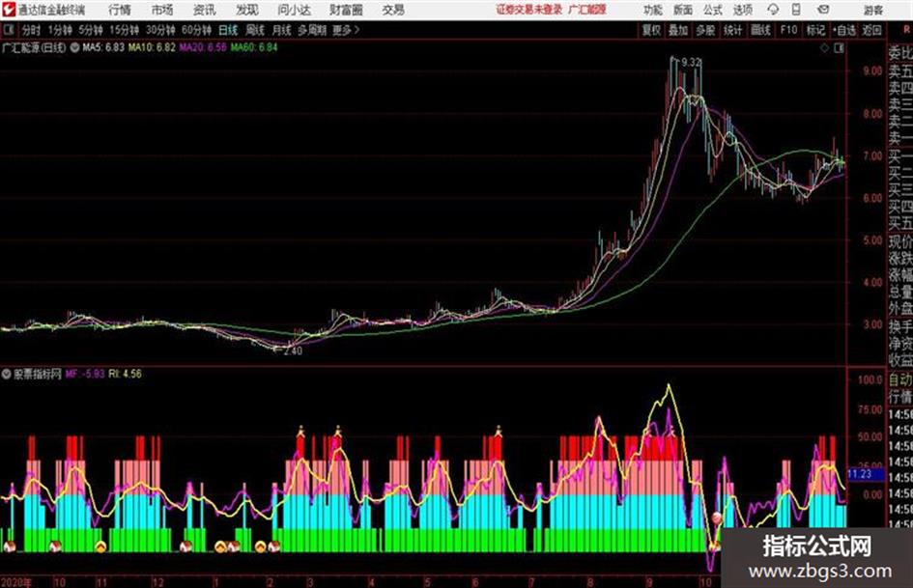The width and height of the screenshot is (913, 588).
Task: Open the 功能 menu
Action: point(653,10)
